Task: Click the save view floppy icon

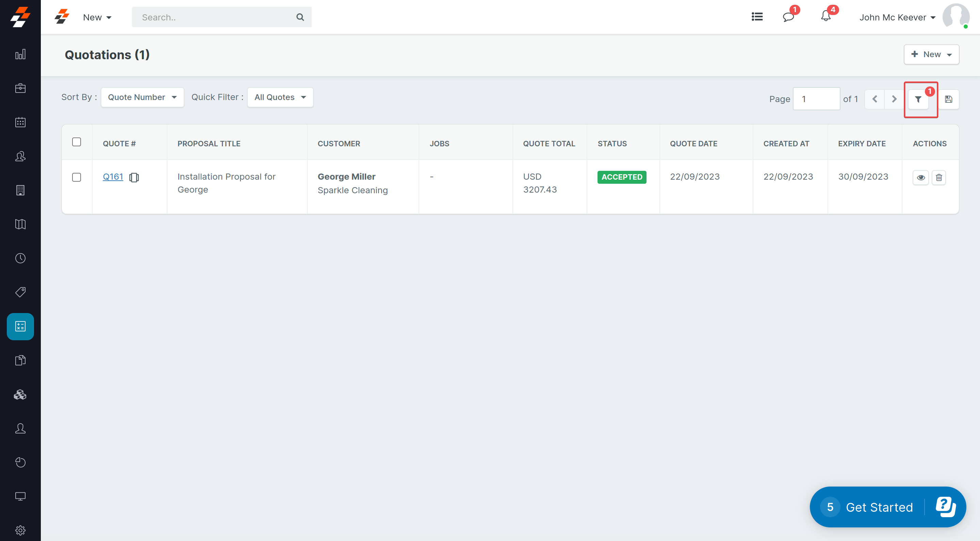Action: [x=948, y=99]
